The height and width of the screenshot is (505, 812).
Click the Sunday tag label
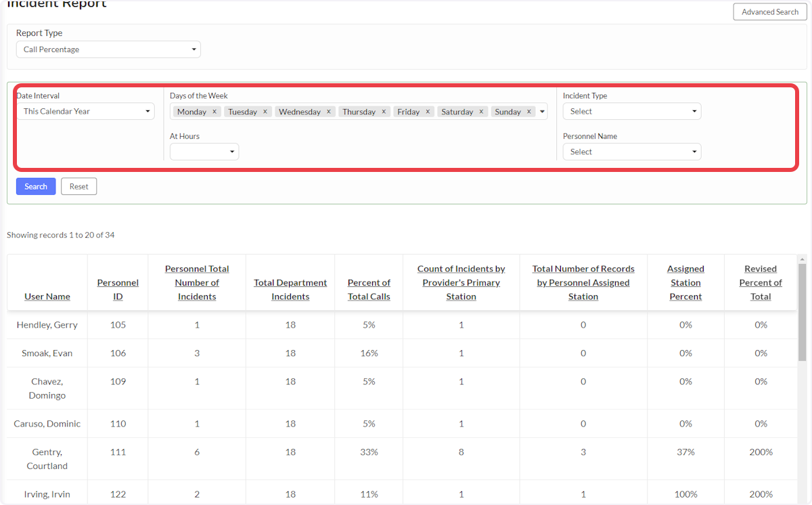(507, 112)
